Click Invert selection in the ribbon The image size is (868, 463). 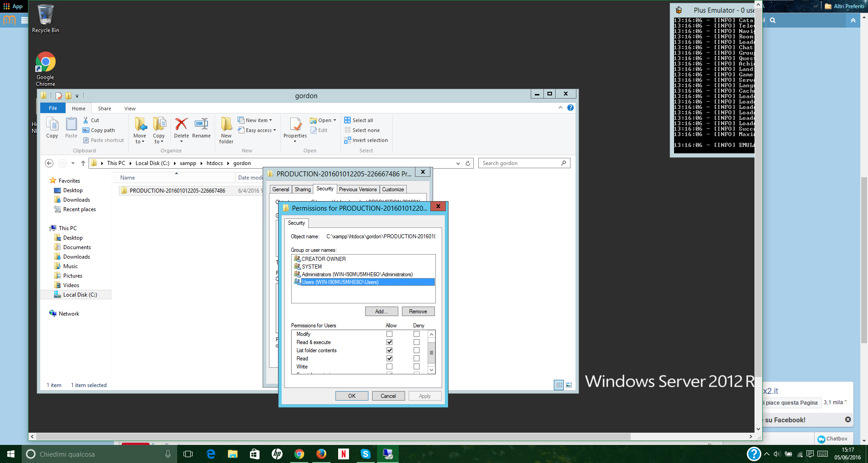point(366,140)
